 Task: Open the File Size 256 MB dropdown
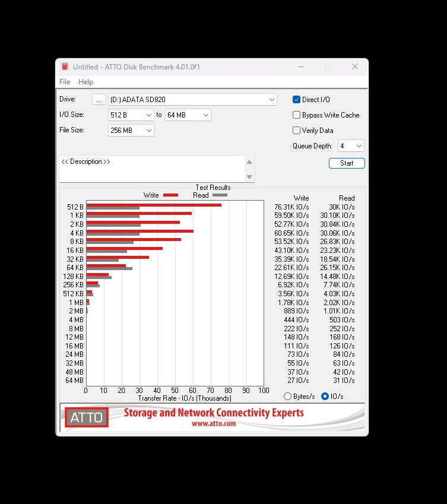pyautogui.click(x=148, y=131)
